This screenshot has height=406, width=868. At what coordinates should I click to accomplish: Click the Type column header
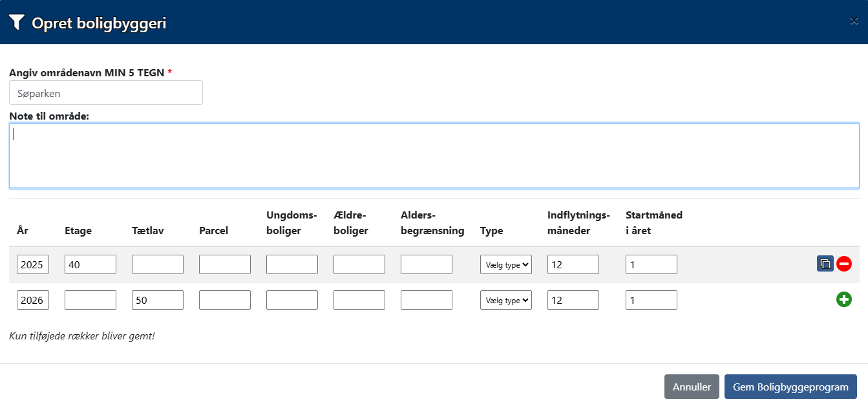(491, 230)
